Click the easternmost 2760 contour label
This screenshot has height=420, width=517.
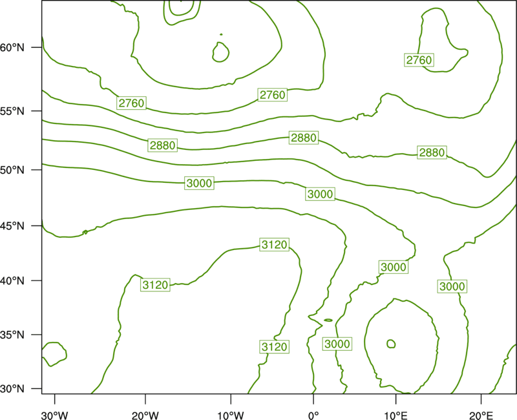coord(419,60)
